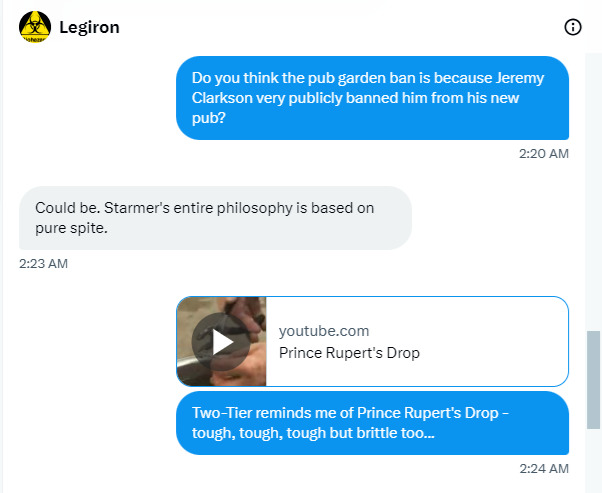Click the youtube.com domain text
The width and height of the screenshot is (602, 493).
[x=323, y=331]
